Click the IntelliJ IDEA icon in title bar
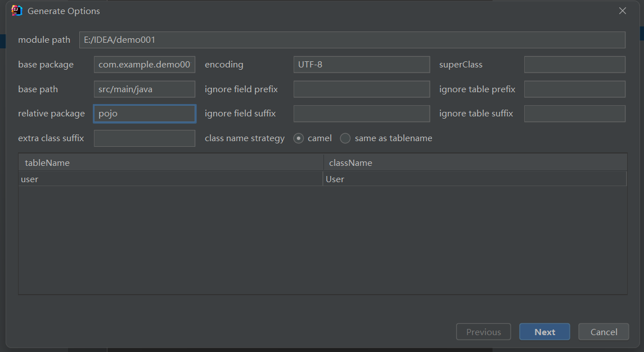Screen dimensions: 644x352 coord(17,11)
